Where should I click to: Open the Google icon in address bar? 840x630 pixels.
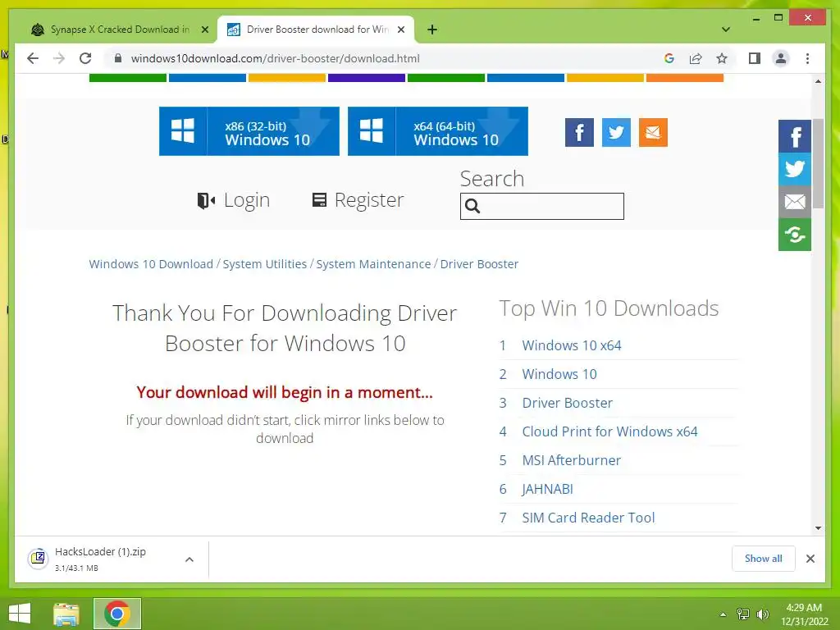(669, 58)
